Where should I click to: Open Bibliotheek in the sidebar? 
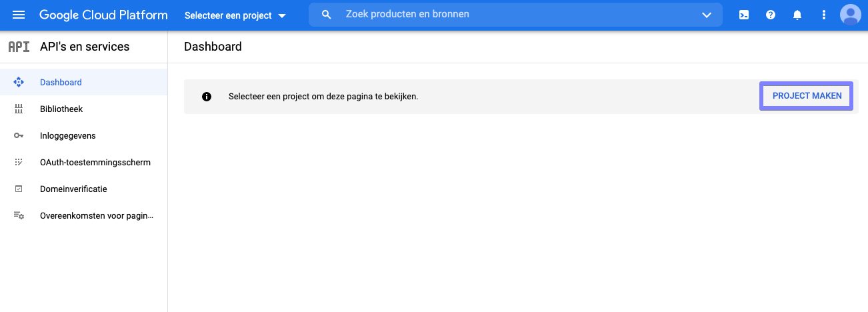pos(61,109)
